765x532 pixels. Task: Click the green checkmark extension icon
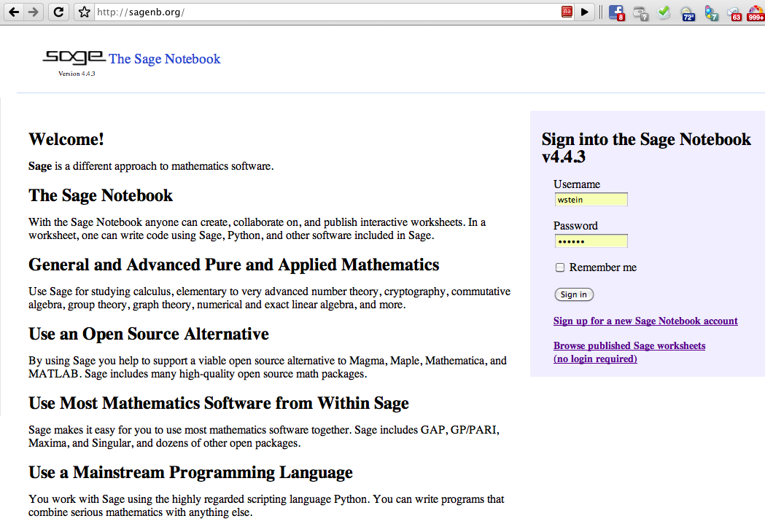click(664, 12)
